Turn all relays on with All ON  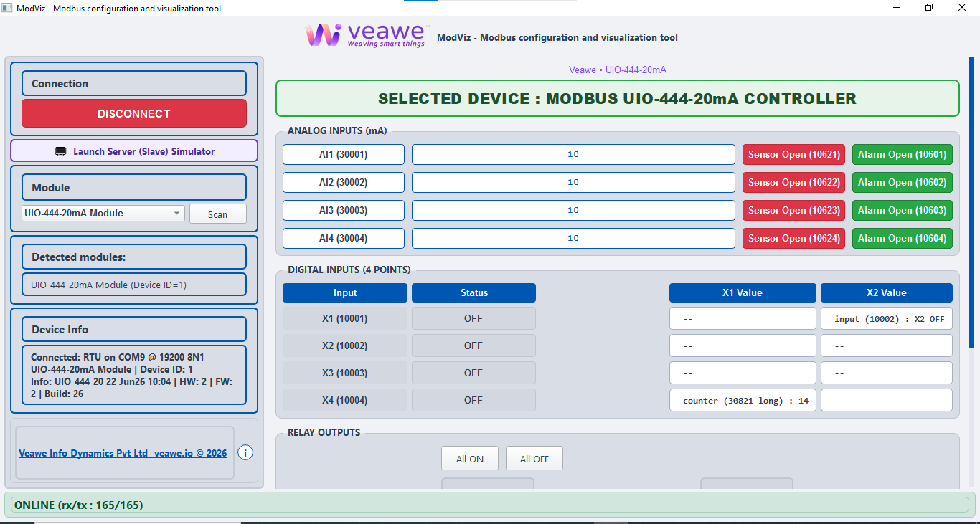(470, 459)
